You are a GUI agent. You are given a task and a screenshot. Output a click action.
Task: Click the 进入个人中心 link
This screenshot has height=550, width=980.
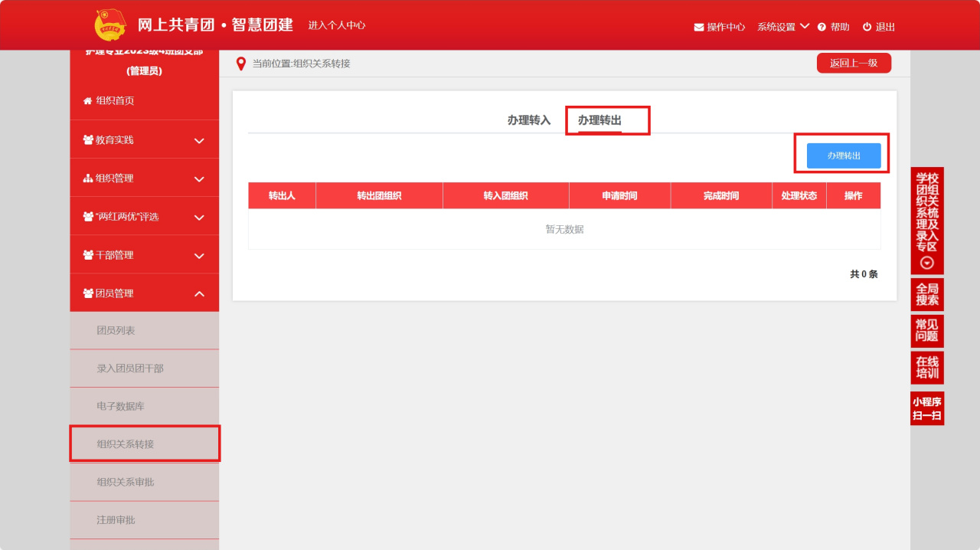(x=337, y=25)
